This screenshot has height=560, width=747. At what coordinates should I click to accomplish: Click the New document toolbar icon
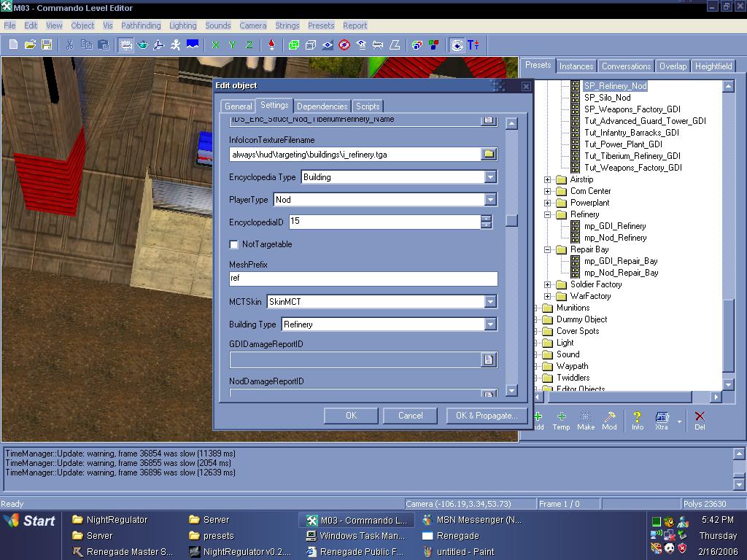(x=13, y=44)
